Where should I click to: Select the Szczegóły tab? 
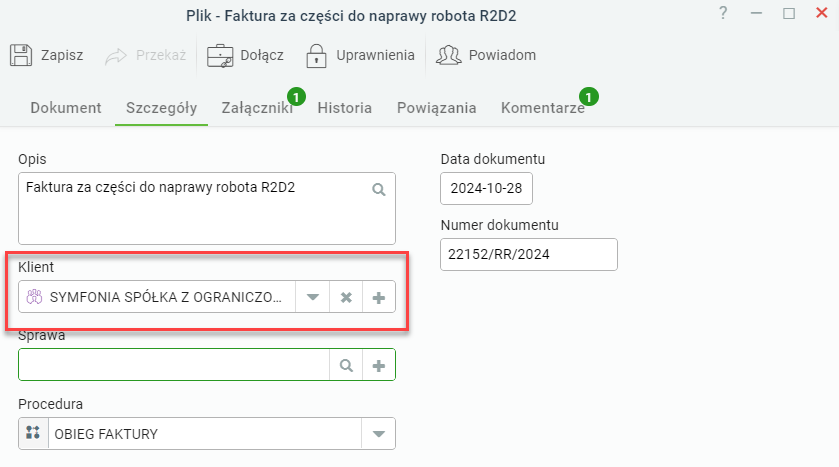tap(161, 108)
